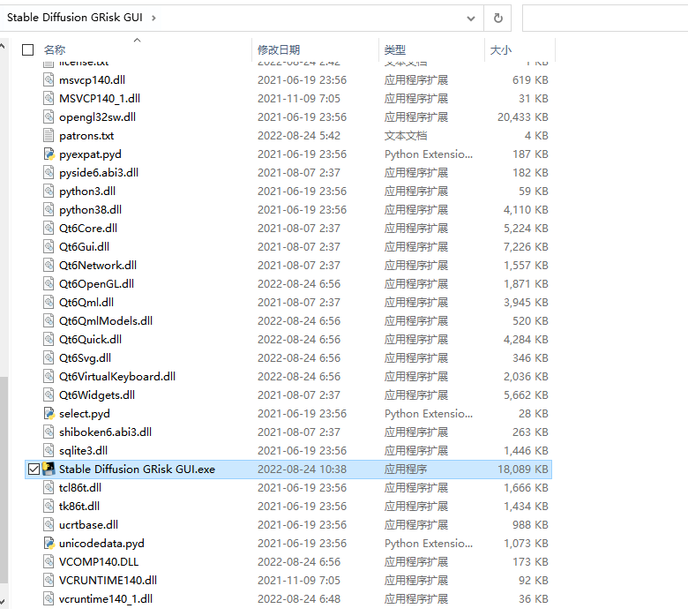The width and height of the screenshot is (688, 616).
Task: Expand the breadcrumb chevron after Stable Diffusion GRisk GUI
Action: [x=153, y=18]
